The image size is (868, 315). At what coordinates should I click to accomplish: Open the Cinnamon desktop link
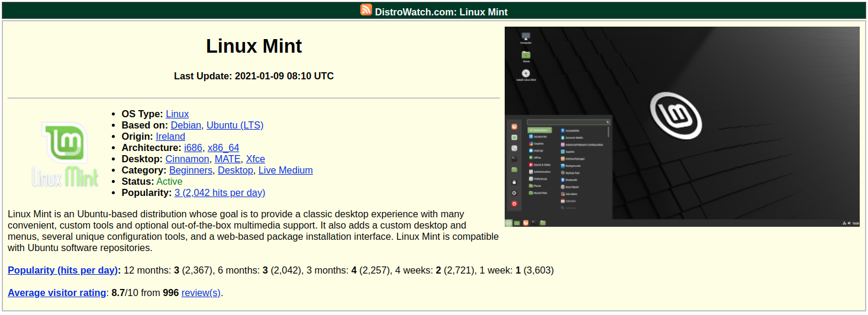point(187,159)
